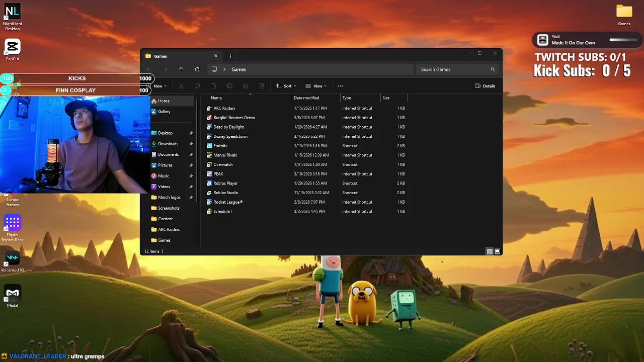The height and width of the screenshot is (362, 644).
Task: Open the Sort dropdown
Action: click(286, 86)
